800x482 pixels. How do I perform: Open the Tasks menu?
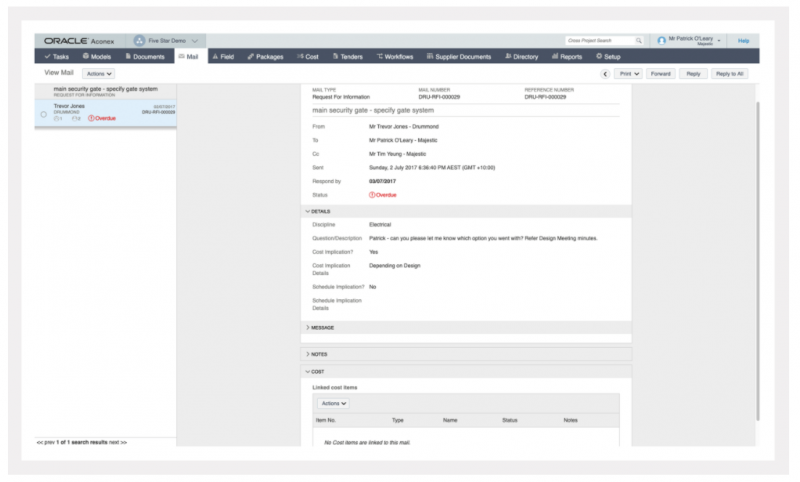57,57
